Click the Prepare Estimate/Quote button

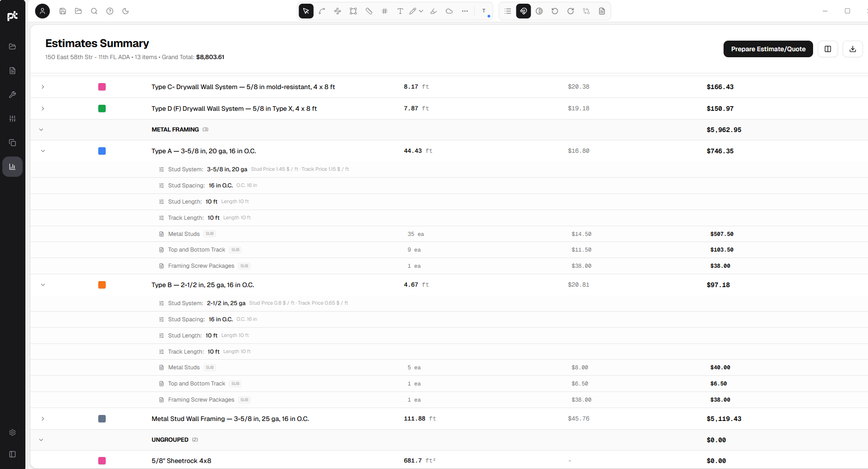point(768,49)
